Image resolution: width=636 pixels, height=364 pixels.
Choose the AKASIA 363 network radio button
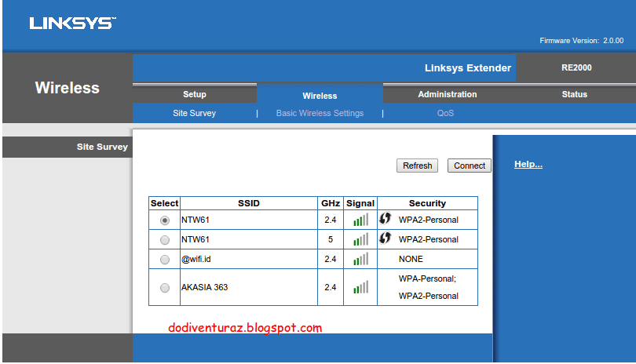tap(165, 288)
